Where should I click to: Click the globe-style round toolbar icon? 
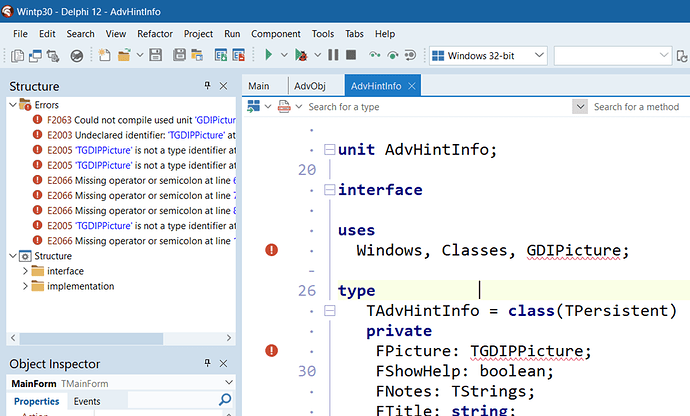(x=77, y=55)
